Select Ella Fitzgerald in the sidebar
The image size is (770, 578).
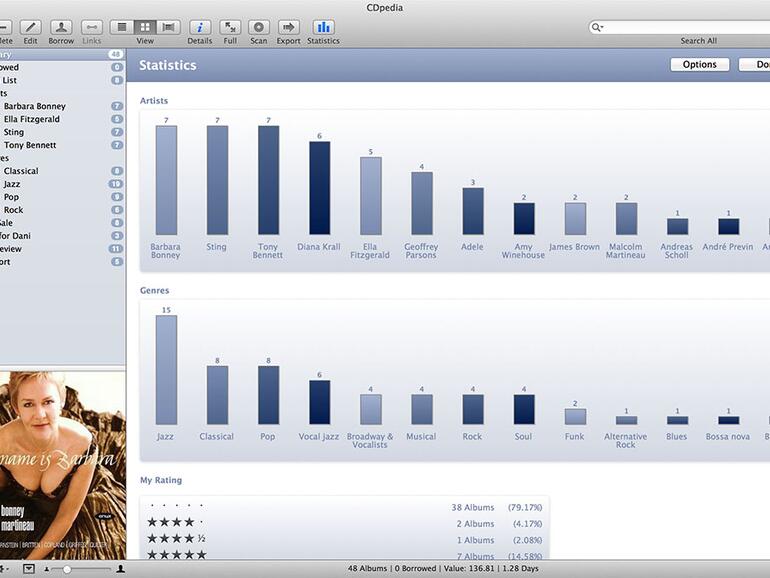(x=32, y=119)
